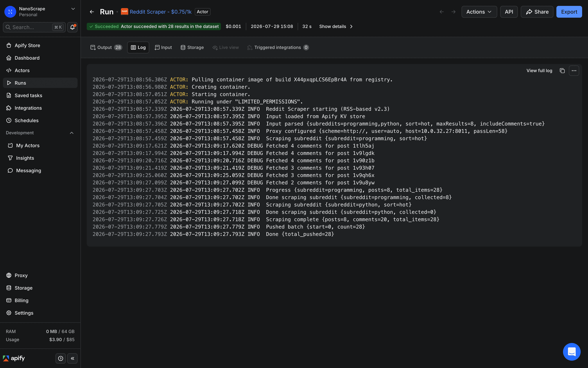Open Insights under Development

coord(40,158)
